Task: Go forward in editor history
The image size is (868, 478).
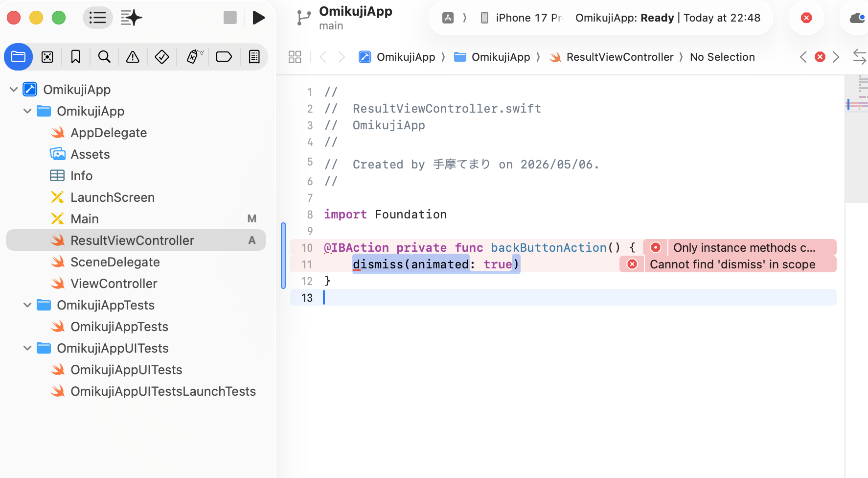Action: coord(342,57)
